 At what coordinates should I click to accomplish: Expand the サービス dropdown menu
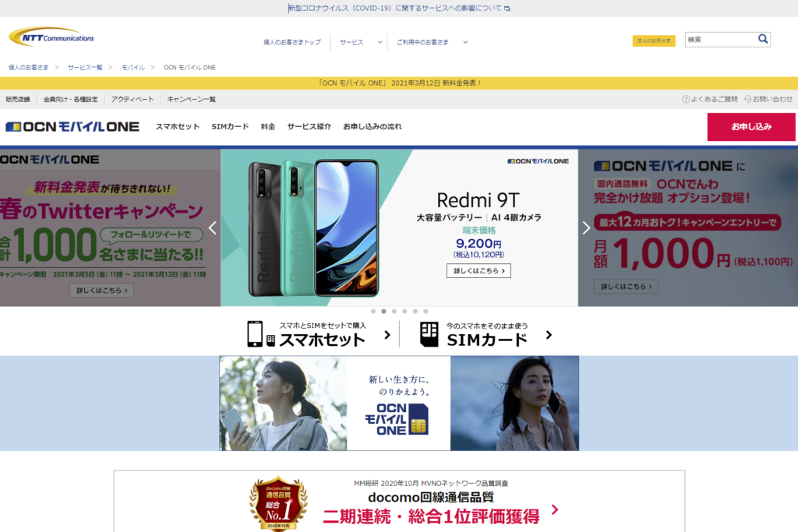pyautogui.click(x=361, y=42)
